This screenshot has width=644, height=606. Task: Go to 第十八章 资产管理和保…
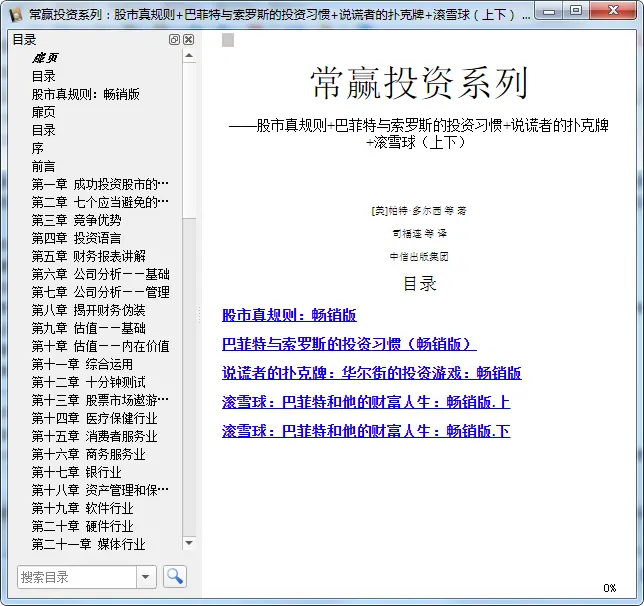(100, 490)
